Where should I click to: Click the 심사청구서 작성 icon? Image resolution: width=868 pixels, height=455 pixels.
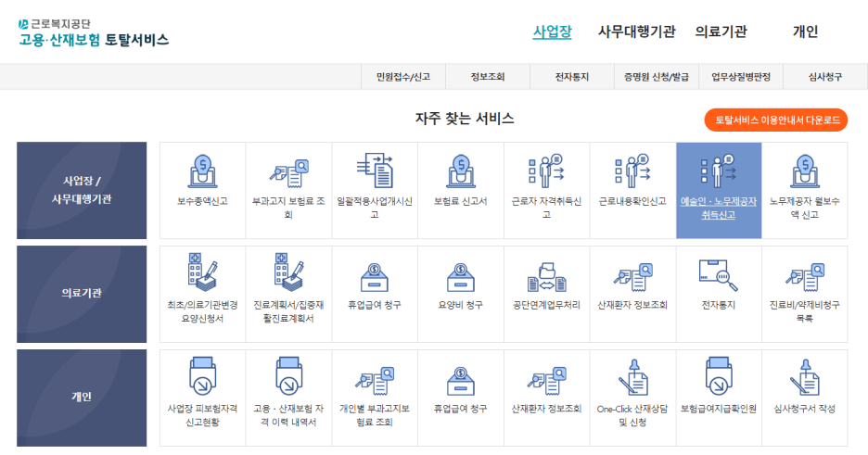[x=805, y=377]
